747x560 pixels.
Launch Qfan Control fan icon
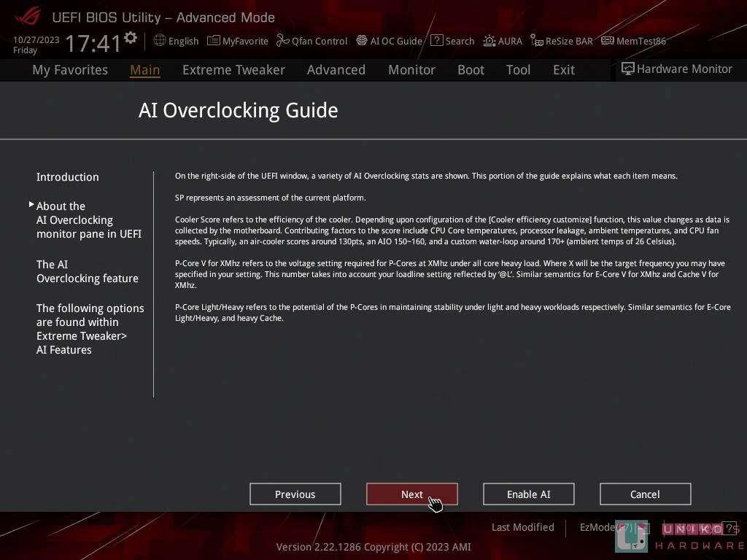tap(282, 41)
